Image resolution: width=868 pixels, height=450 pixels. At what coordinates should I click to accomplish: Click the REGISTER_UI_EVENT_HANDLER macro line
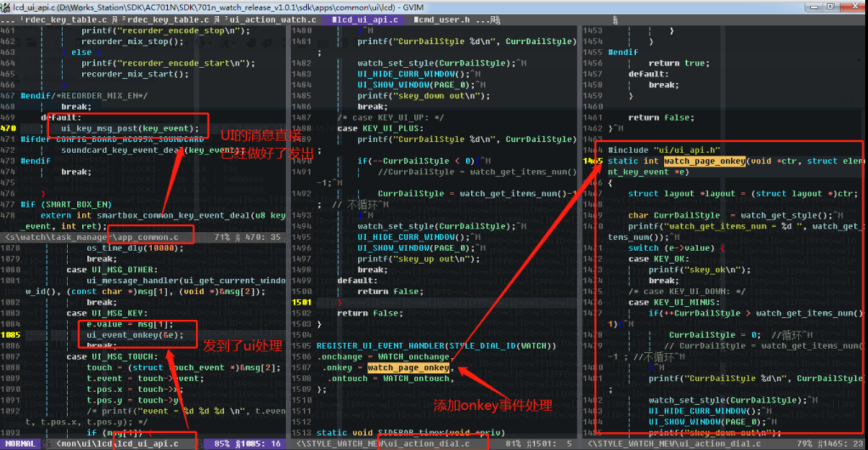tap(436, 346)
